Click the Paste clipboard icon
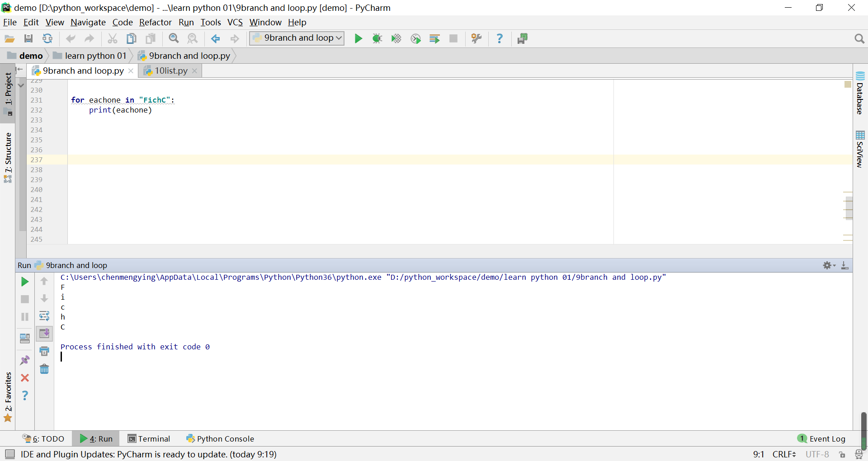The image size is (868, 461). 151,39
